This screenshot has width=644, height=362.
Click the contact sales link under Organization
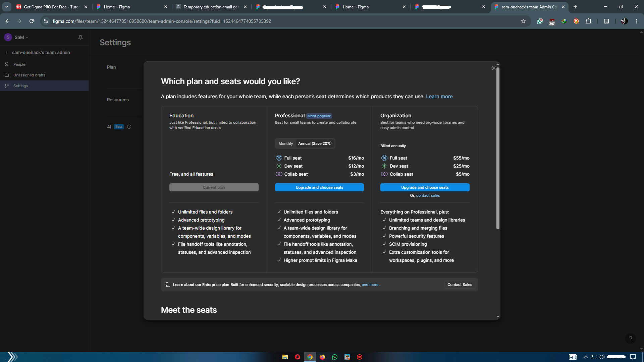pyautogui.click(x=428, y=195)
